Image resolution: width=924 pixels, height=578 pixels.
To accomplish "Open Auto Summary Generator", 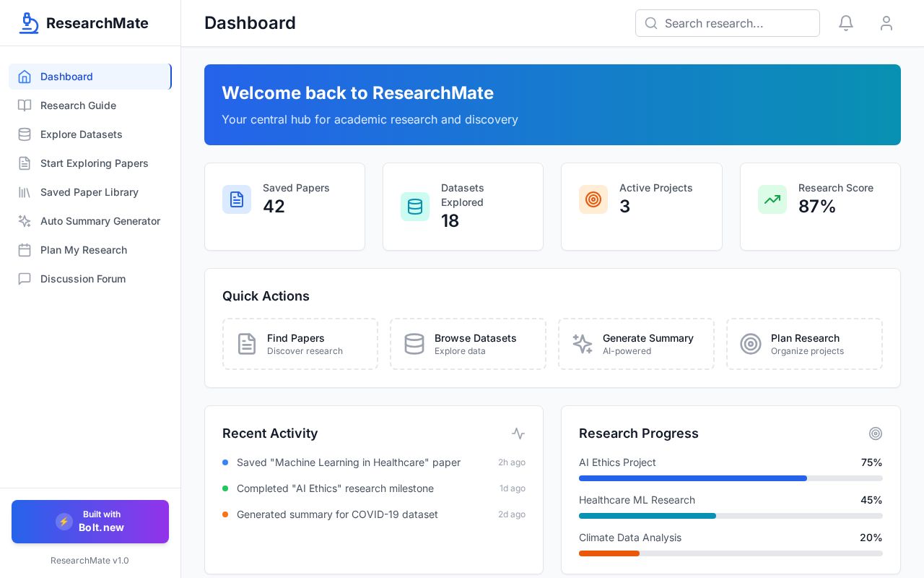I will coord(90,221).
